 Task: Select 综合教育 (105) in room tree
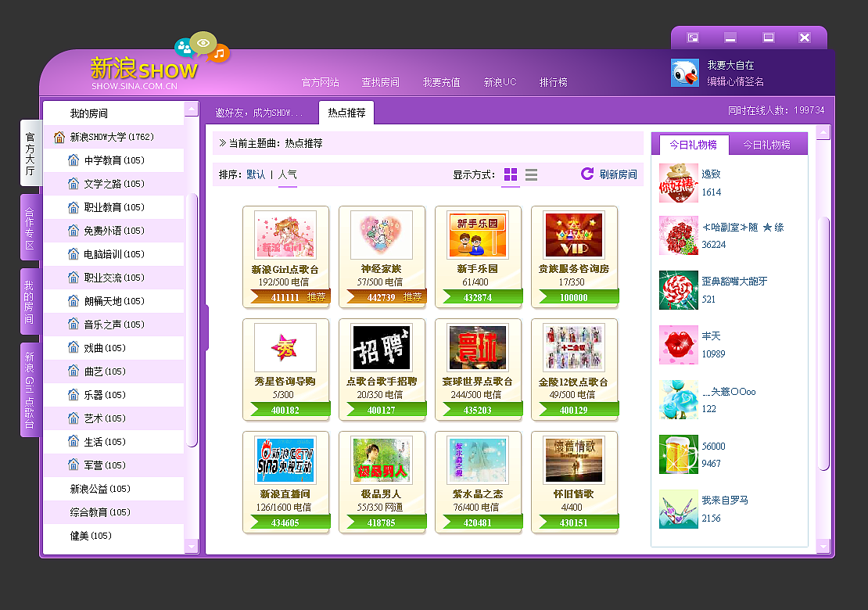point(113,512)
